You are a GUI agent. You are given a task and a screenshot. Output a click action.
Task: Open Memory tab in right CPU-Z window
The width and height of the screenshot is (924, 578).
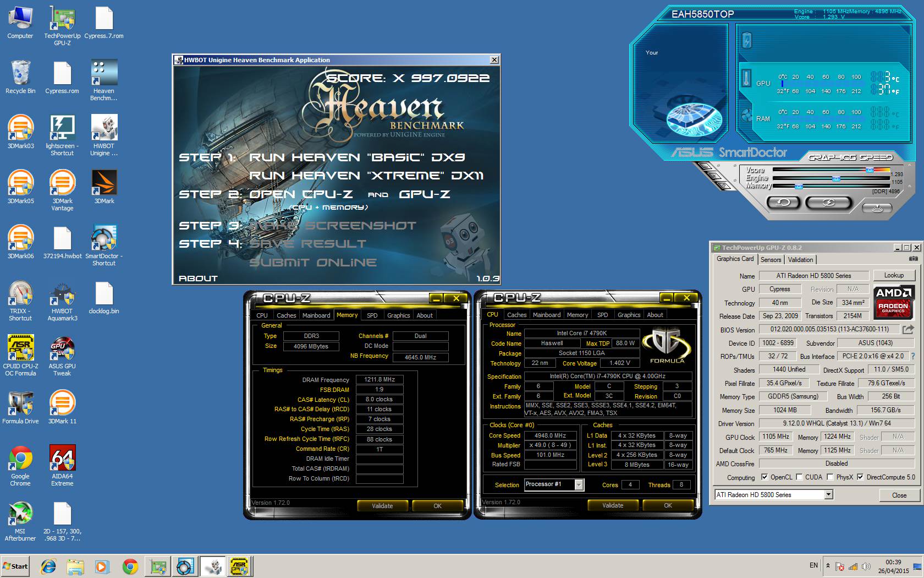pos(577,315)
